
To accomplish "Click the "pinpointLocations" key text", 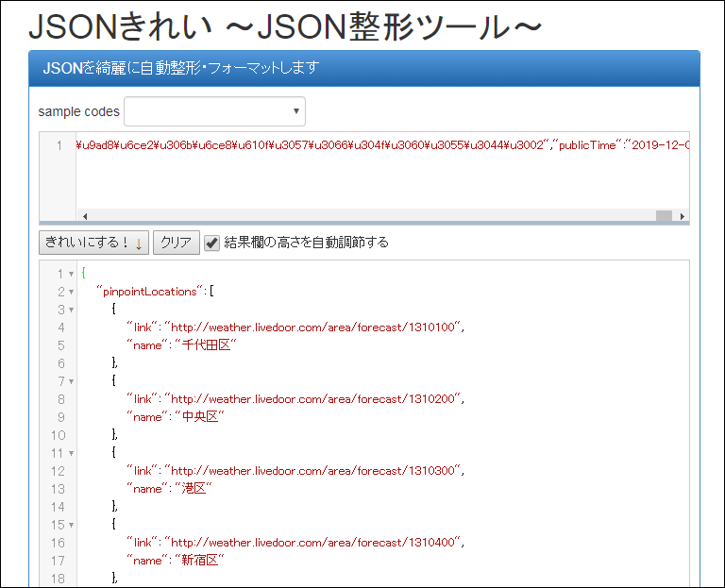I will (150, 292).
